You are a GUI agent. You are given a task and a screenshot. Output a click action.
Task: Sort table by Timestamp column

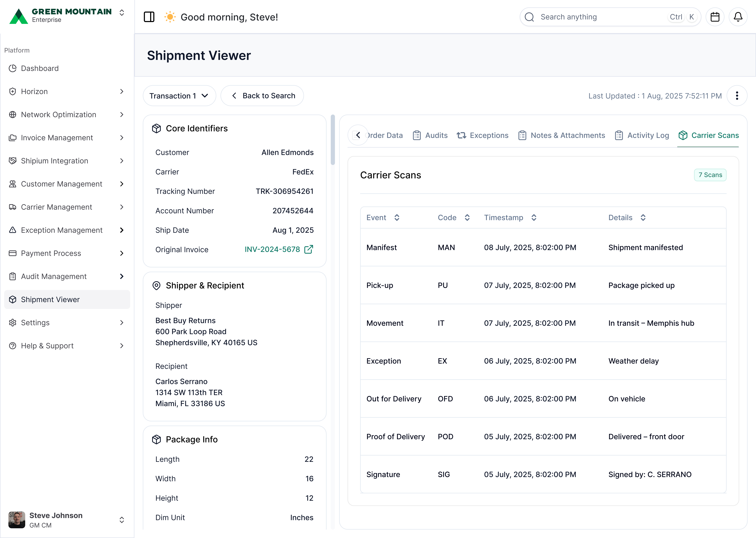[534, 218]
